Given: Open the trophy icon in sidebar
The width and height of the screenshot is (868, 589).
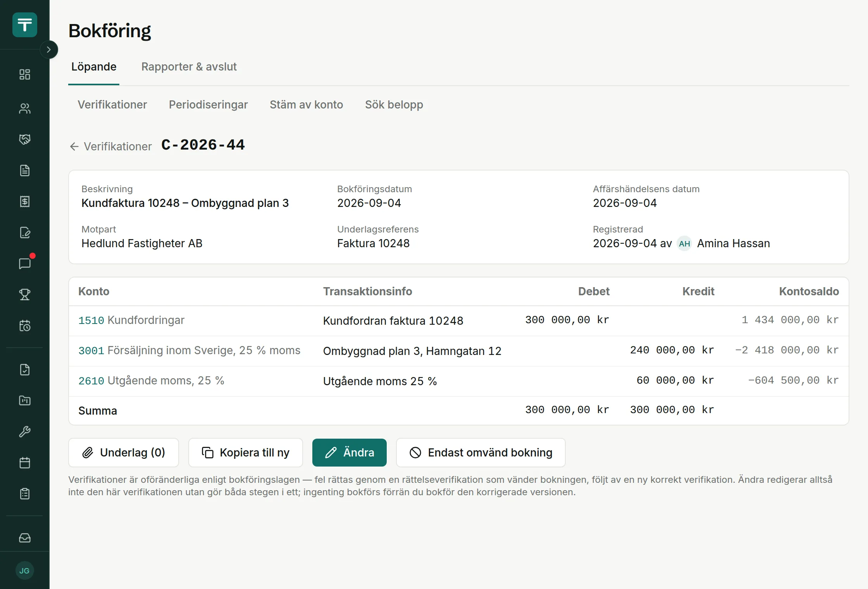Looking at the screenshot, I should (25, 294).
